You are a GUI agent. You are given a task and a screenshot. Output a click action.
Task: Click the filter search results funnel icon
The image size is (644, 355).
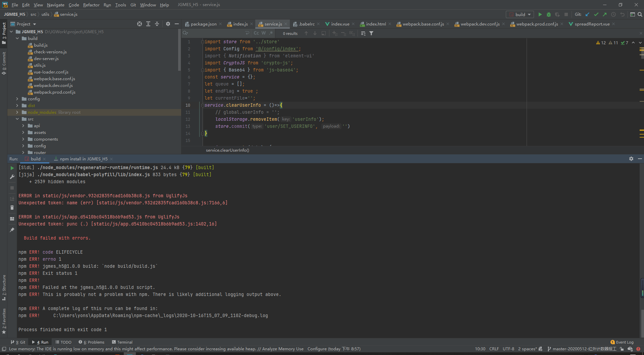coord(371,33)
